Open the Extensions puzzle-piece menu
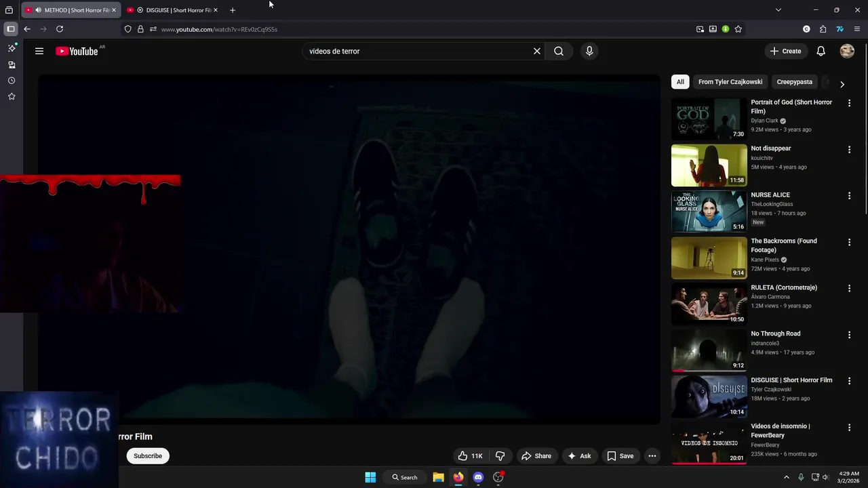 click(x=823, y=29)
